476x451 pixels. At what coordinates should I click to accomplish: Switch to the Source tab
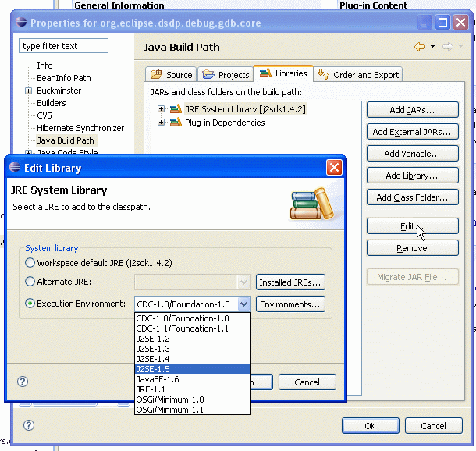[171, 75]
